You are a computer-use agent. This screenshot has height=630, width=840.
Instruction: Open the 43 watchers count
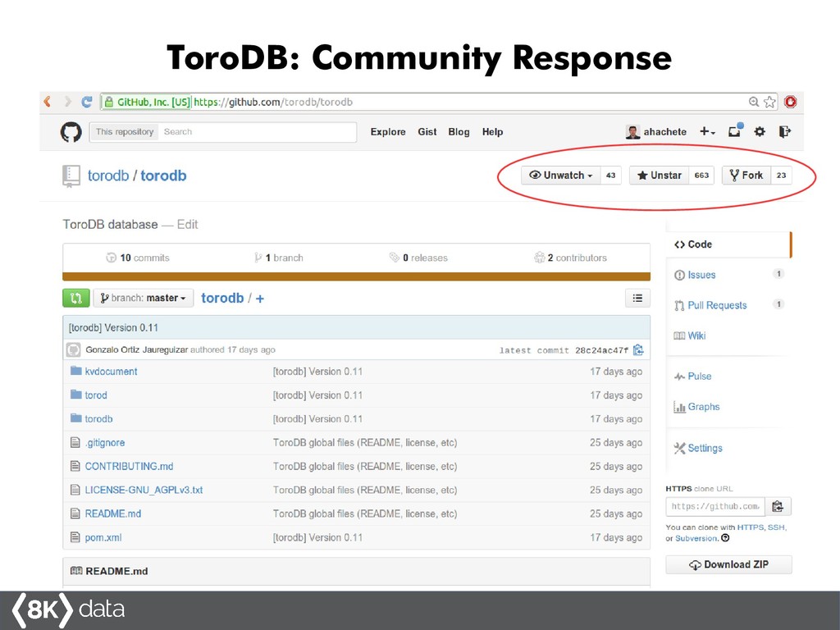pyautogui.click(x=610, y=176)
